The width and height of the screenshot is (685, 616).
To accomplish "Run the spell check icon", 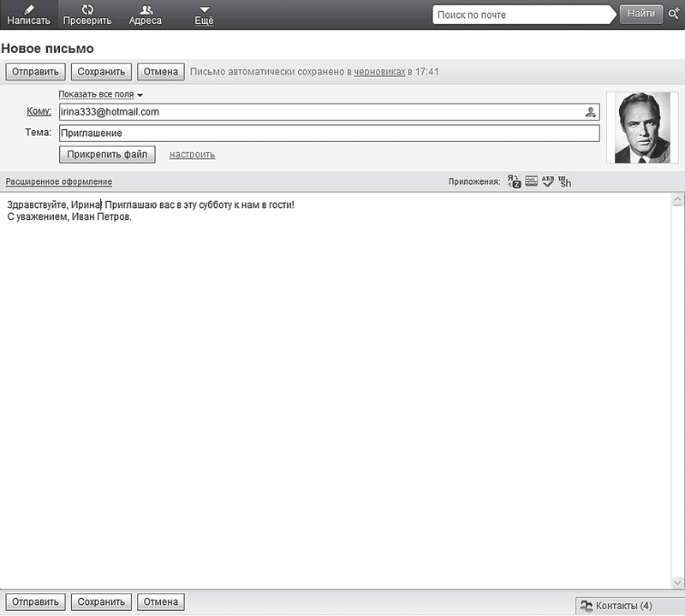I will pyautogui.click(x=548, y=181).
